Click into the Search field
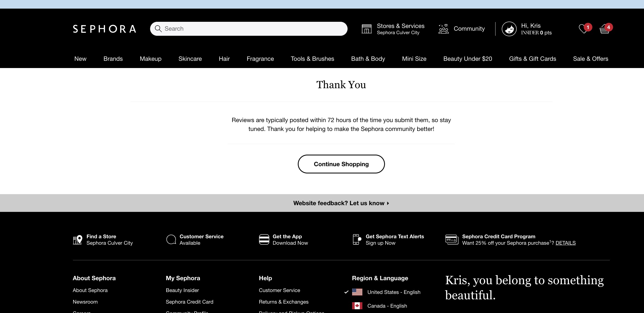The image size is (644, 313). click(253, 29)
